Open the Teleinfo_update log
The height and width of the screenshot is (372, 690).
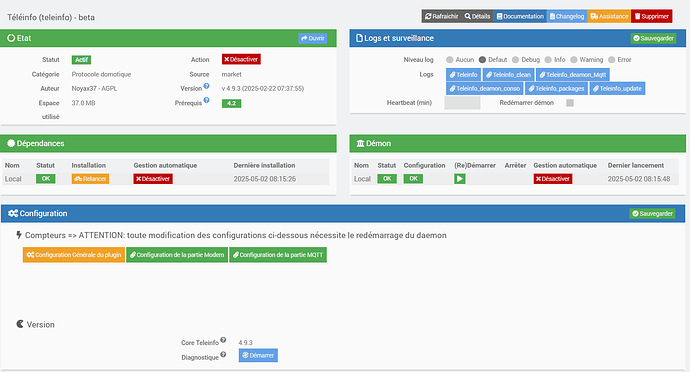coord(617,88)
